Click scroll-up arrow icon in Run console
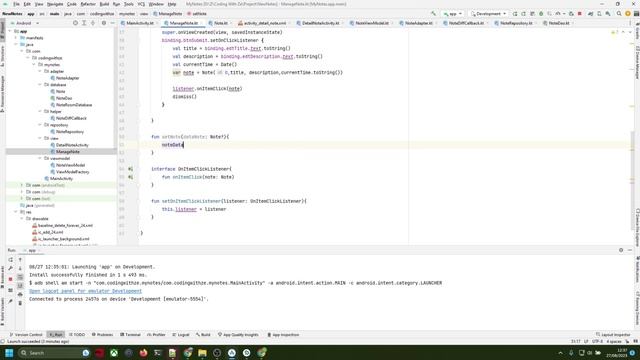The width and height of the screenshot is (640, 360). click(x=20, y=260)
